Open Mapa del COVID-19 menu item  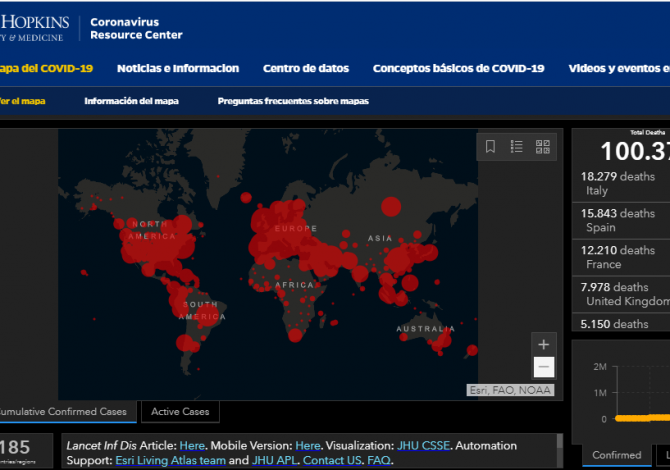click(46, 68)
